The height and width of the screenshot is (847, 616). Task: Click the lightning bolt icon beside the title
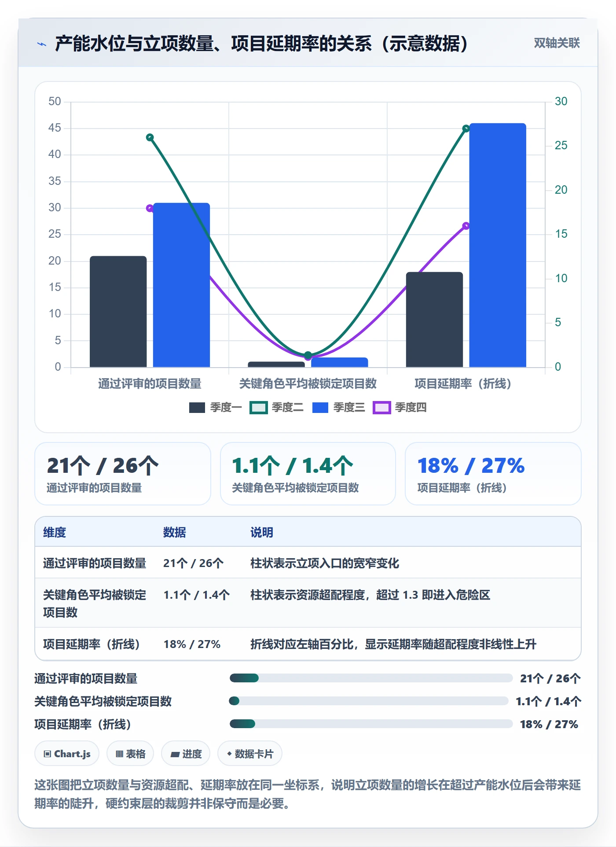[x=42, y=44]
